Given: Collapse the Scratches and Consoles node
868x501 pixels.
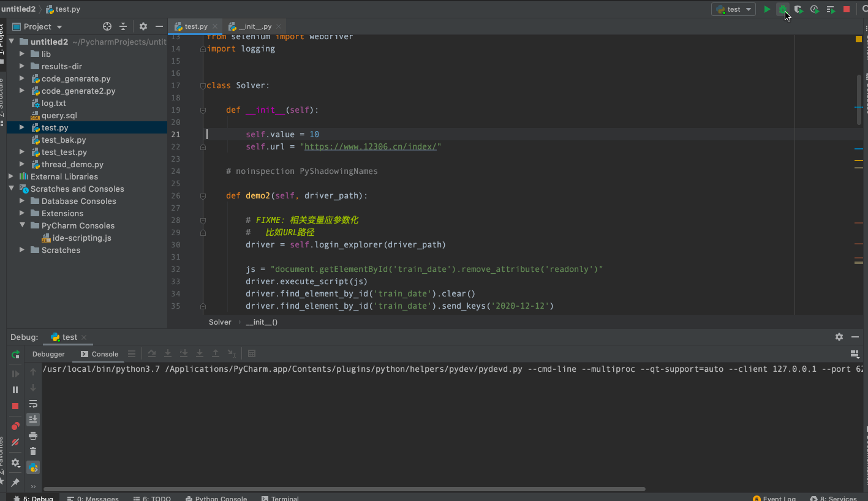Looking at the screenshot, I should (11, 189).
